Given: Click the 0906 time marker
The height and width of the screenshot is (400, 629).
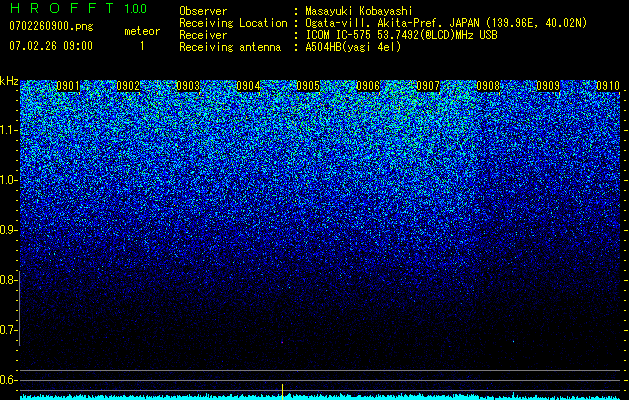Looking at the screenshot, I should pos(368,86).
